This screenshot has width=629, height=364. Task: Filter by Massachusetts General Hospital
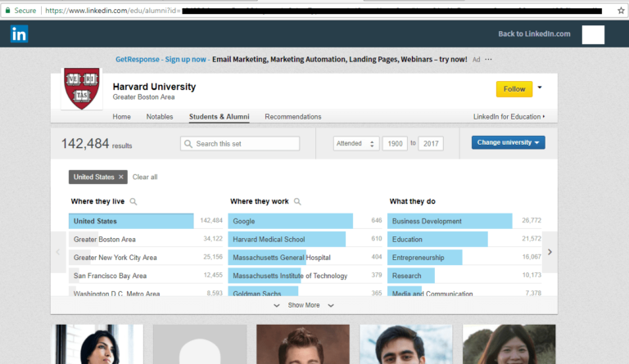[305, 258]
